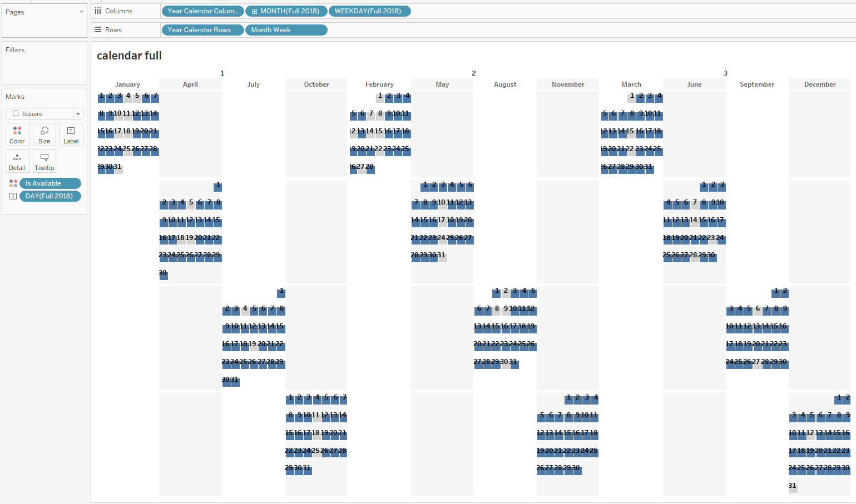Click the sheet title calendar full

pyautogui.click(x=128, y=56)
